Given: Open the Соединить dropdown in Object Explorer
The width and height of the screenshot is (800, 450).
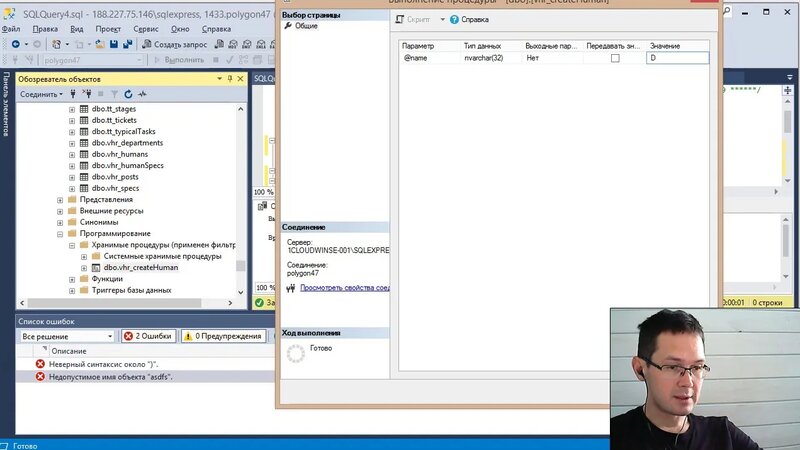Looking at the screenshot, I should (41, 94).
